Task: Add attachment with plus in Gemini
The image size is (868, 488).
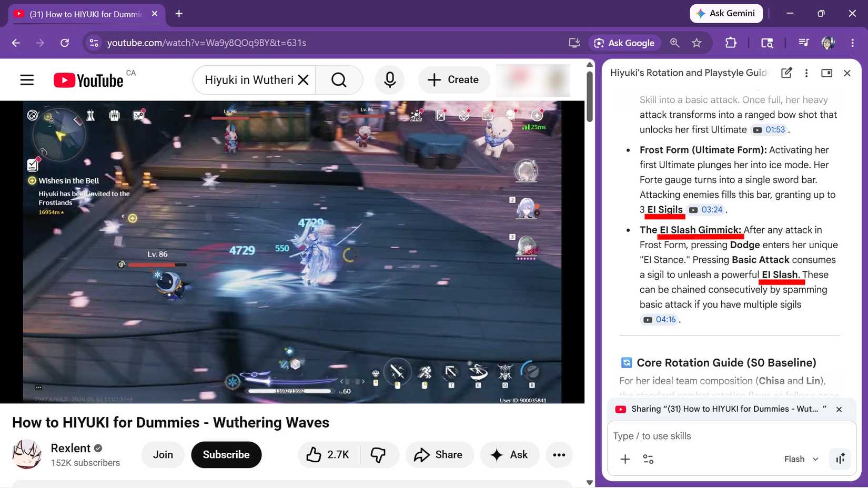Action: pyautogui.click(x=625, y=460)
